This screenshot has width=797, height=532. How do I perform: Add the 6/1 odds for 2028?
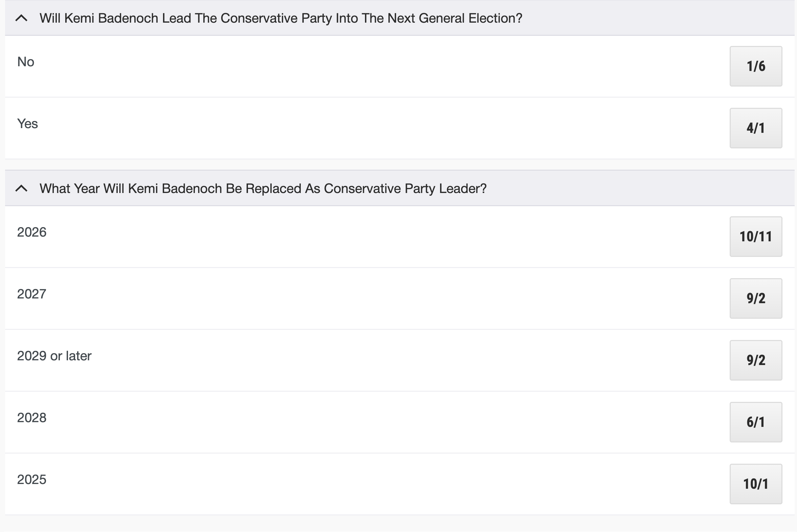click(x=756, y=422)
